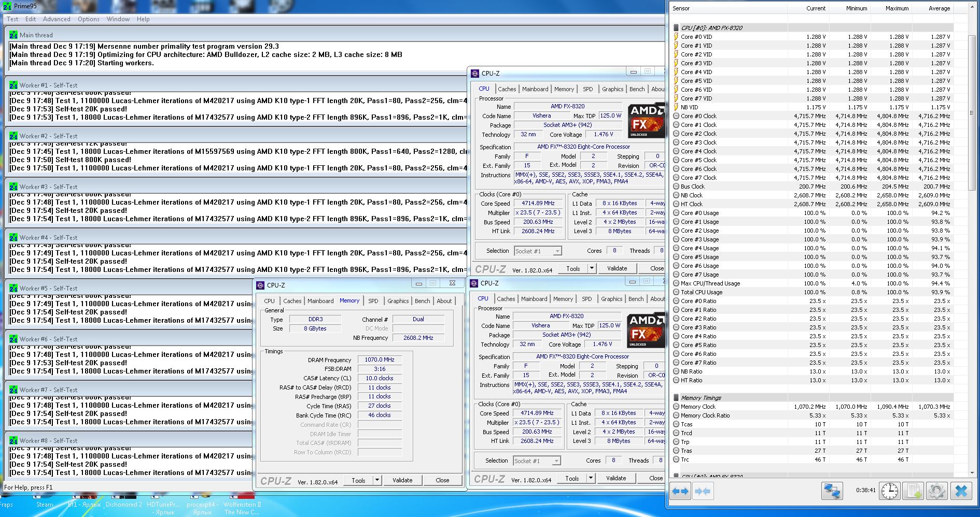Click the circle icon beside Total CPU Usage

pos(676,292)
